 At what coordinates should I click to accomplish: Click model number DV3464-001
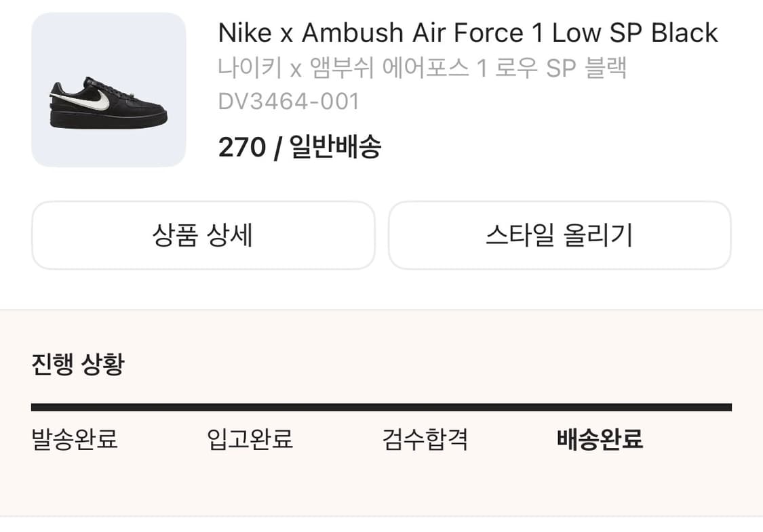tap(288, 102)
